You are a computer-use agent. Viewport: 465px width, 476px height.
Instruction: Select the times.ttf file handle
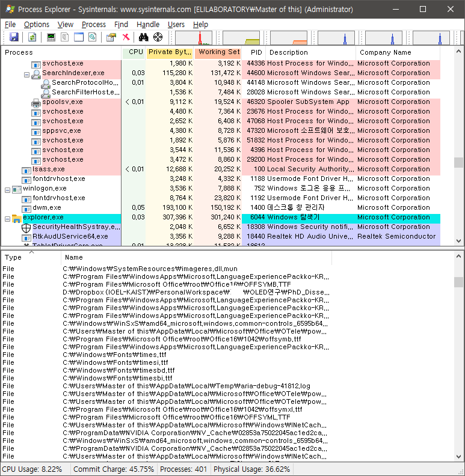[166, 355]
